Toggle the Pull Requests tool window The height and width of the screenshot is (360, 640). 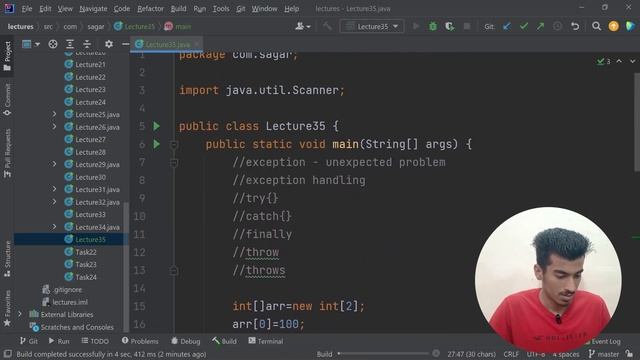[x=7, y=153]
